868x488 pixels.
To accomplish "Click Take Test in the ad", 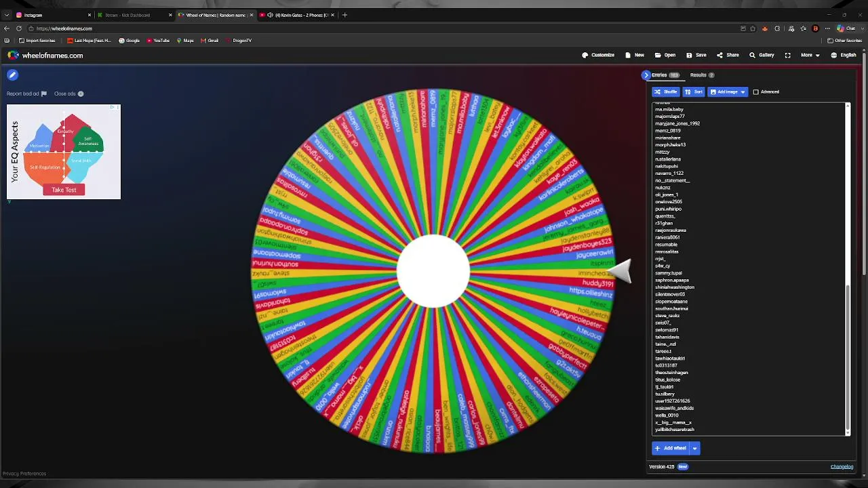I will pyautogui.click(x=64, y=190).
